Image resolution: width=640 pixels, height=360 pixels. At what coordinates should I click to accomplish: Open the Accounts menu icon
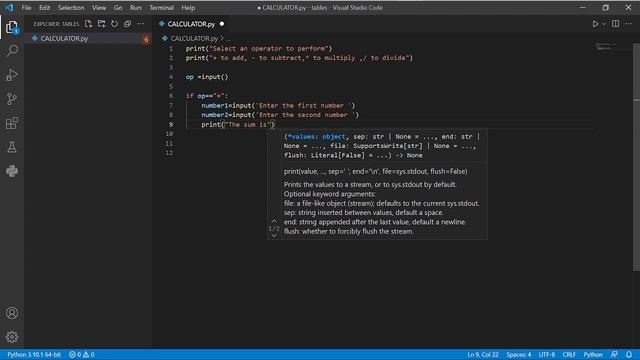[x=12, y=313]
